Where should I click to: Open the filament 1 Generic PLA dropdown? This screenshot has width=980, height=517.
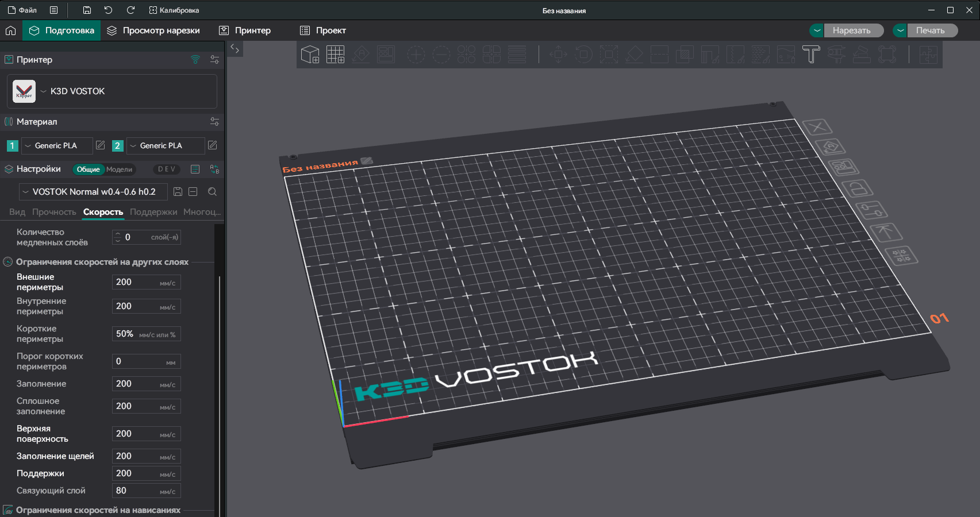point(56,146)
